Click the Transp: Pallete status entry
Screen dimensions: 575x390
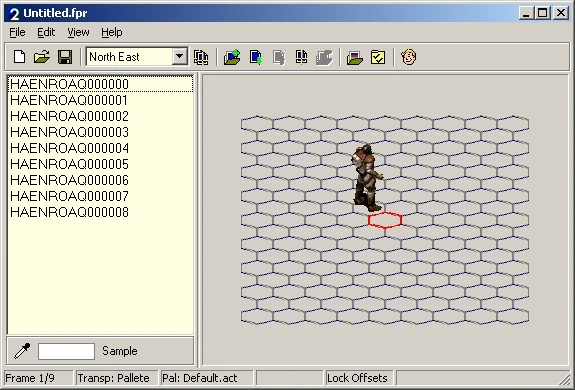pos(117,378)
